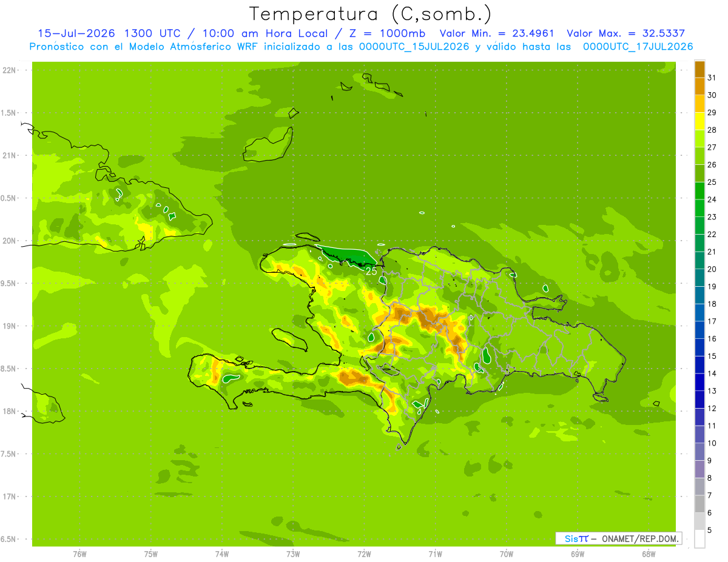Image resolution: width=728 pixels, height=562 pixels.
Task: Click the '69W' longitude axis label
Action: tap(578, 554)
